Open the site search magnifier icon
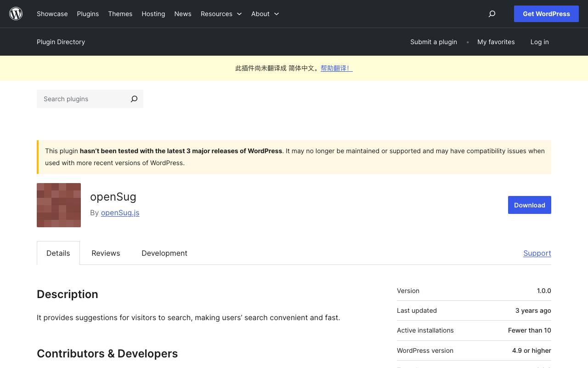 point(492,14)
